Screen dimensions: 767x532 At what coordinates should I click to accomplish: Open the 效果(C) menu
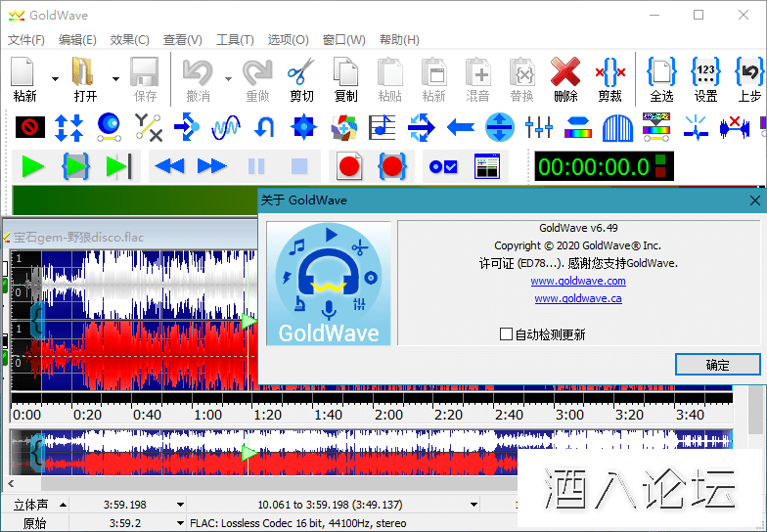point(129,40)
